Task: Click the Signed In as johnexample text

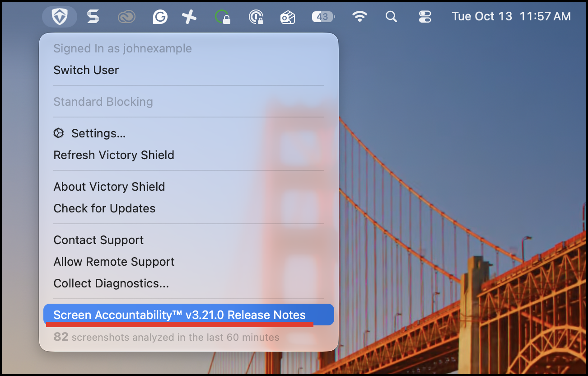Action: pos(122,48)
